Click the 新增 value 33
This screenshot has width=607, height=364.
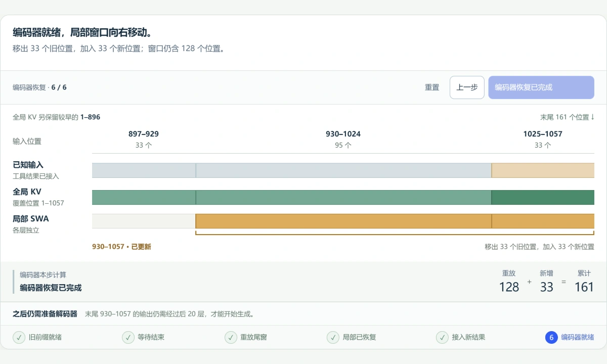click(547, 287)
